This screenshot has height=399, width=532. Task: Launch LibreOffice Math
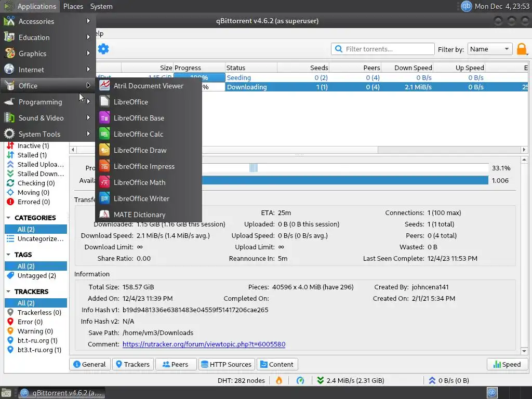click(x=149, y=182)
